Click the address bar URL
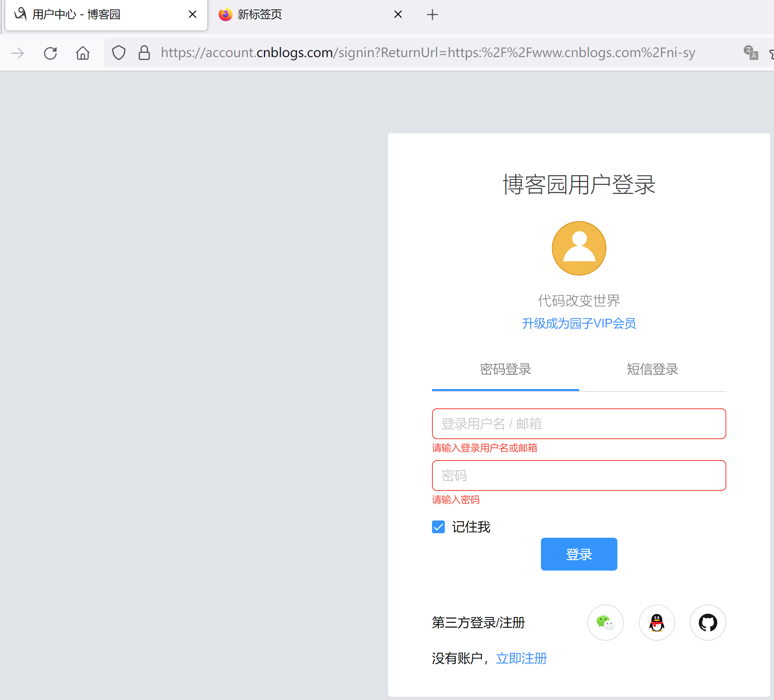The height and width of the screenshot is (700, 774). (x=428, y=53)
